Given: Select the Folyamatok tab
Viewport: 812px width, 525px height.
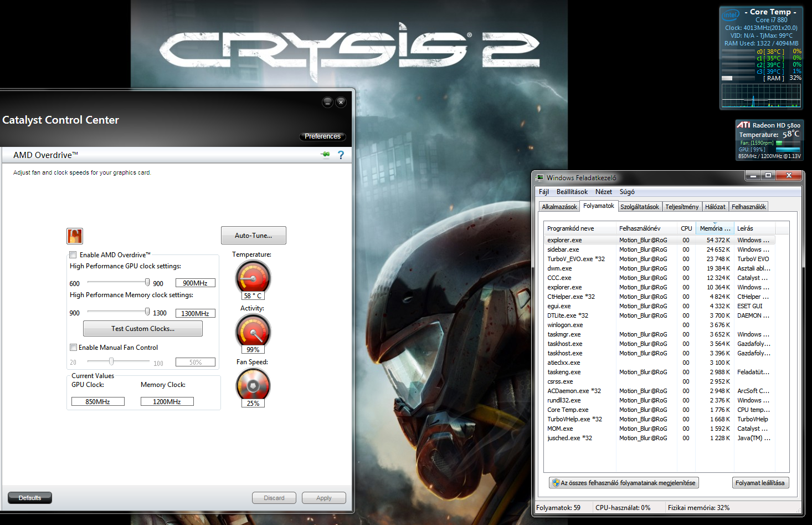Looking at the screenshot, I should pyautogui.click(x=599, y=206).
